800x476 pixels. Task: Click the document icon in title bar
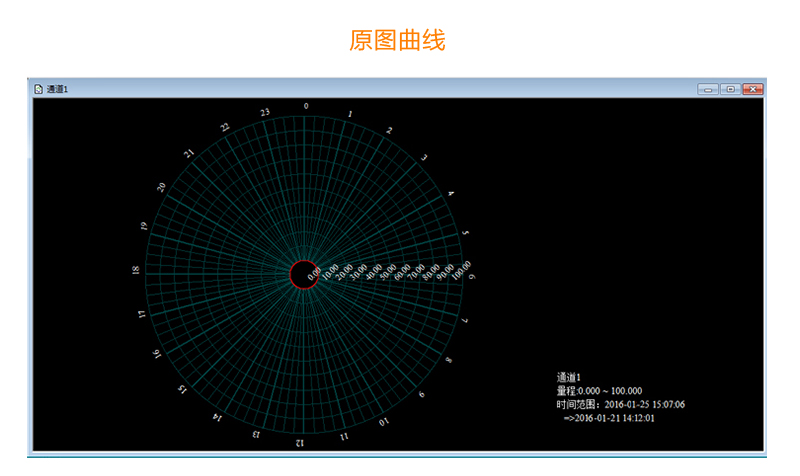click(38, 89)
